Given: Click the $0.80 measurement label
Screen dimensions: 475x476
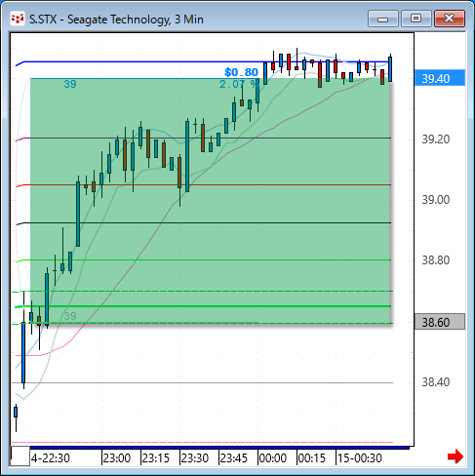Looking at the screenshot, I should pyautogui.click(x=241, y=72).
